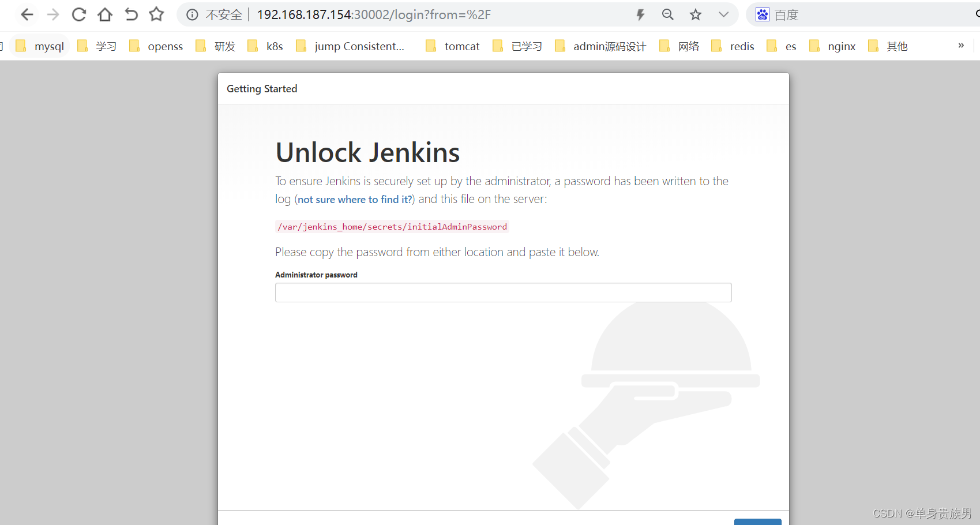This screenshot has width=980, height=525.
Task: Click the address bar favorite star
Action: tap(696, 14)
